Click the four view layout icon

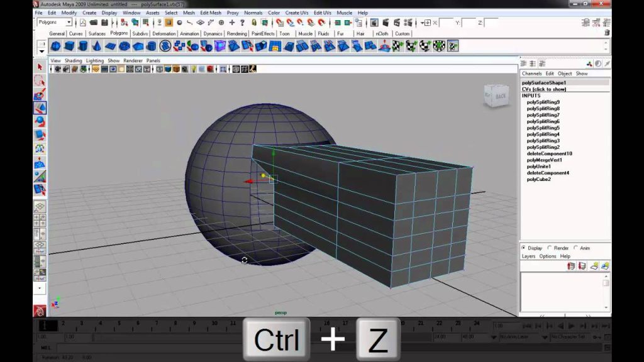pos(40,220)
